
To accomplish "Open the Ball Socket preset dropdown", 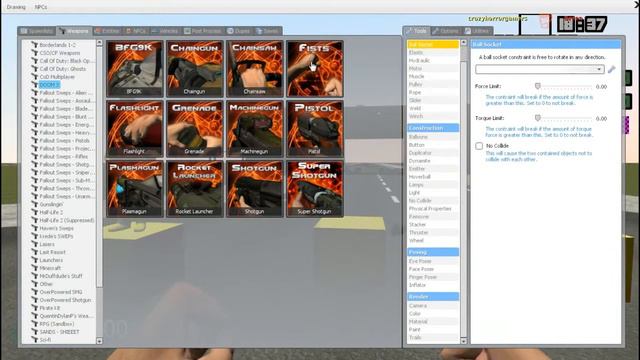I will pos(540,69).
